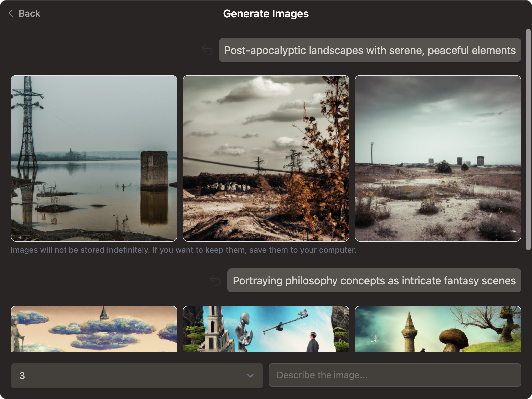The width and height of the screenshot is (532, 399).
Task: Click the dropdown chevron next to 3
Action: pos(250,376)
